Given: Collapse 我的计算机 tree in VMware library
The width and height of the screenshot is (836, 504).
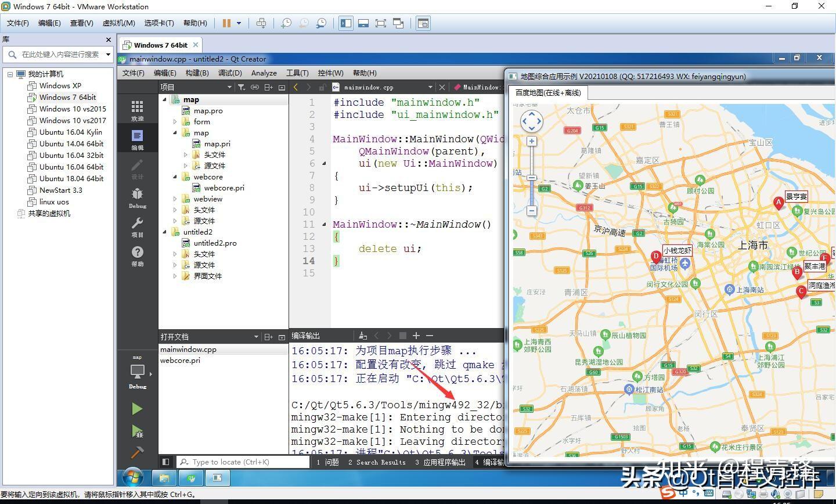Looking at the screenshot, I should click(x=10, y=74).
